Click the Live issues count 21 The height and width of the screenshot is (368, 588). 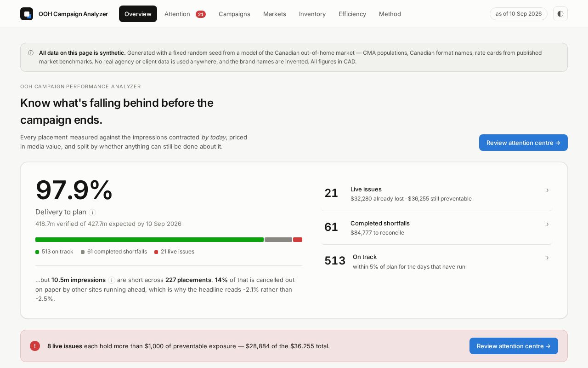[x=331, y=193]
